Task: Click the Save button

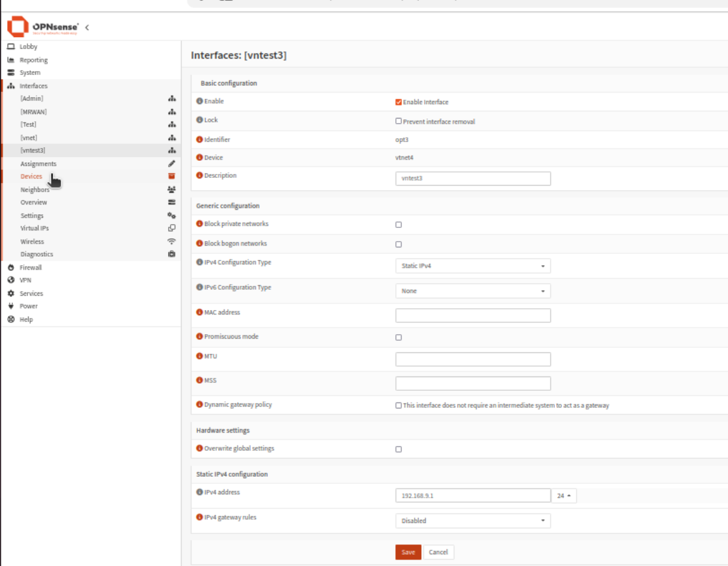Action: pyautogui.click(x=408, y=552)
